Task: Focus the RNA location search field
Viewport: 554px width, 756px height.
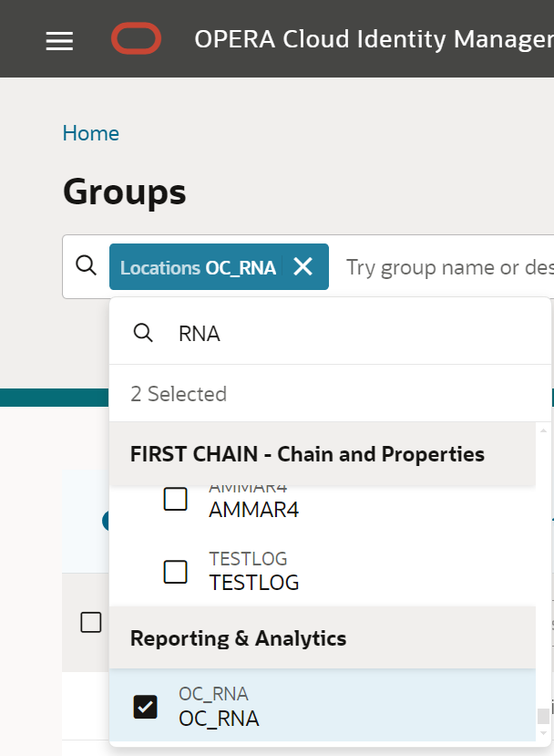Action: [x=346, y=333]
